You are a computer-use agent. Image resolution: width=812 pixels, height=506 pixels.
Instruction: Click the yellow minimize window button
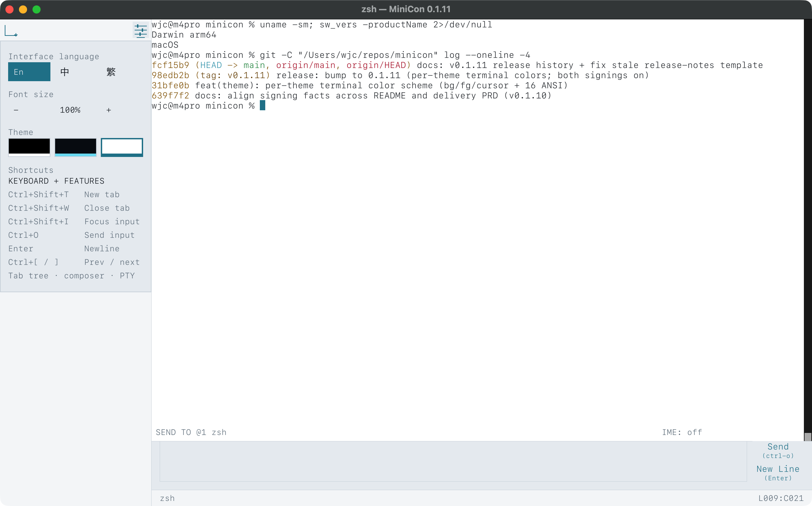23,9
